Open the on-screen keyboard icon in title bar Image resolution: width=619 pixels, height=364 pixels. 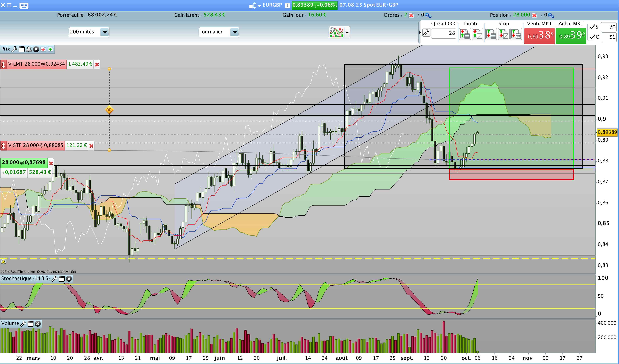click(24, 5)
